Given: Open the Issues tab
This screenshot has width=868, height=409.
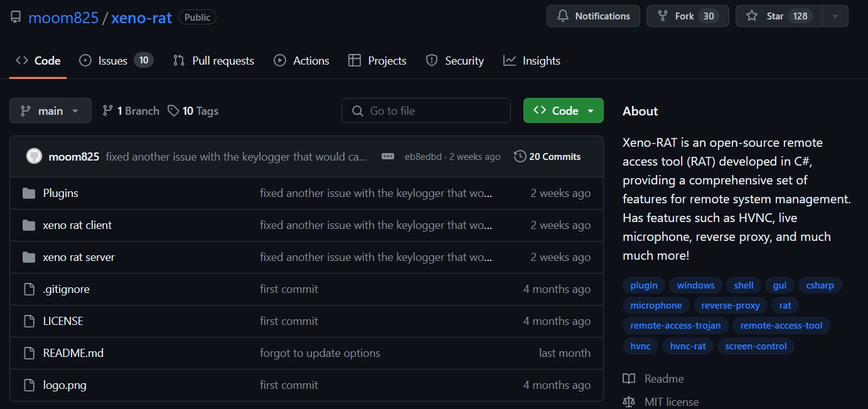Looking at the screenshot, I should pos(116,61).
